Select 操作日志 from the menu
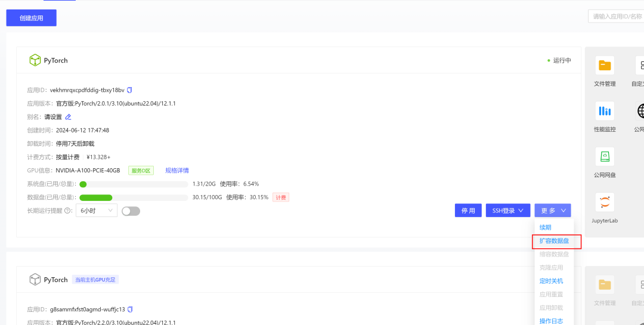Viewport: 644px width, 325px height. [x=551, y=321]
